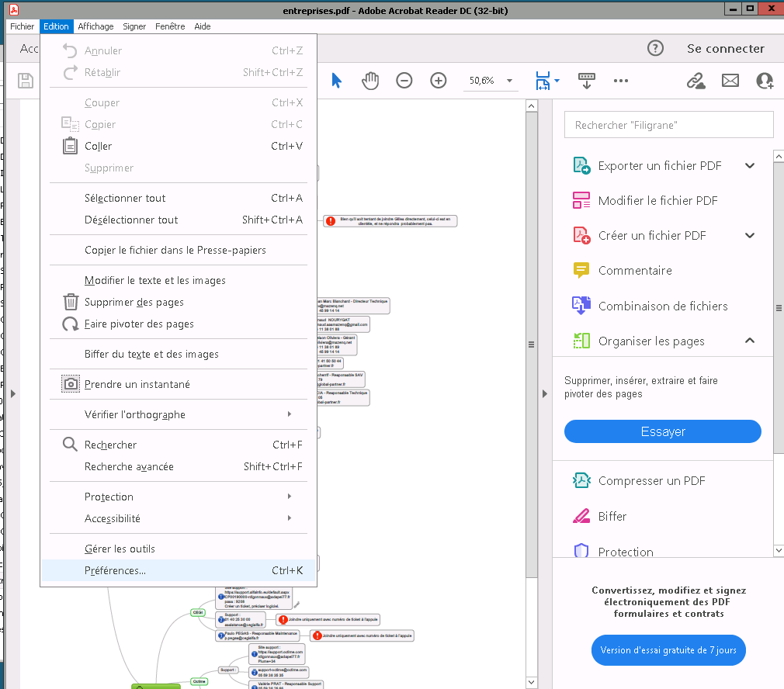Click Version d'essai gratuite de 7 jours

click(x=668, y=650)
